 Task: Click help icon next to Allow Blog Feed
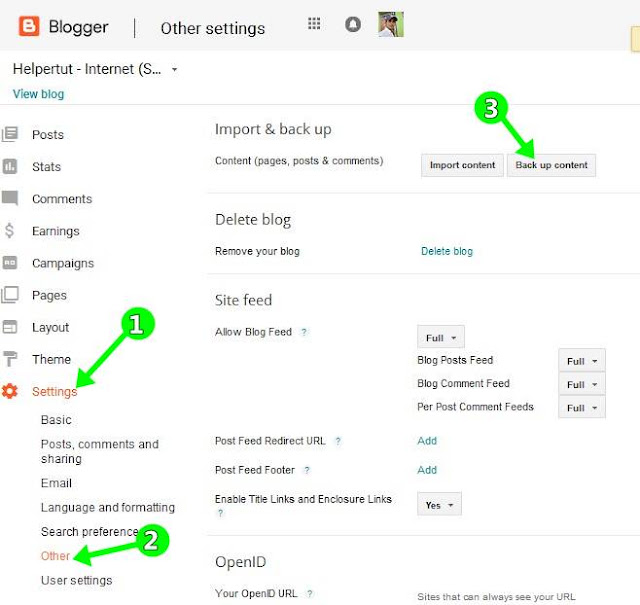coord(304,332)
